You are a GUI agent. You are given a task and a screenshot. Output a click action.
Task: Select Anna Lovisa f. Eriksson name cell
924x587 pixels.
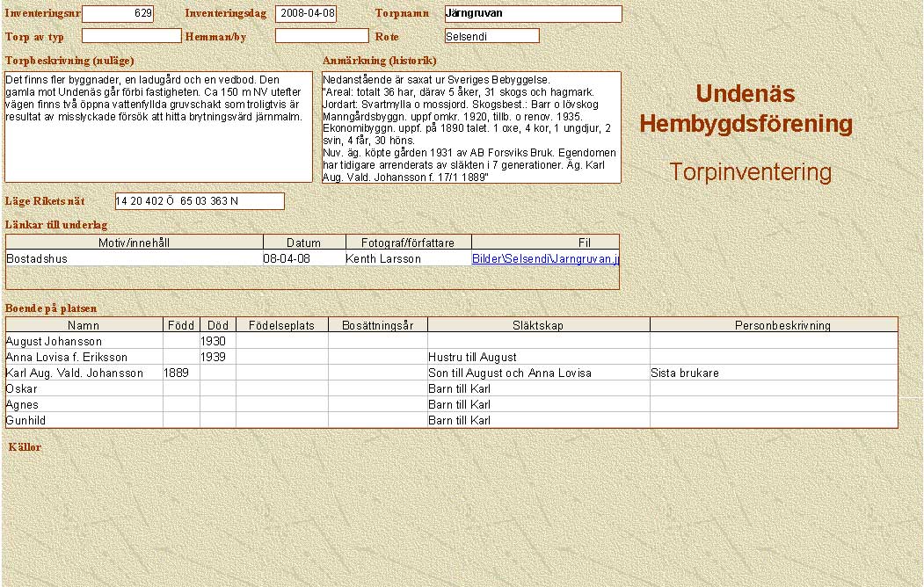[x=67, y=358]
